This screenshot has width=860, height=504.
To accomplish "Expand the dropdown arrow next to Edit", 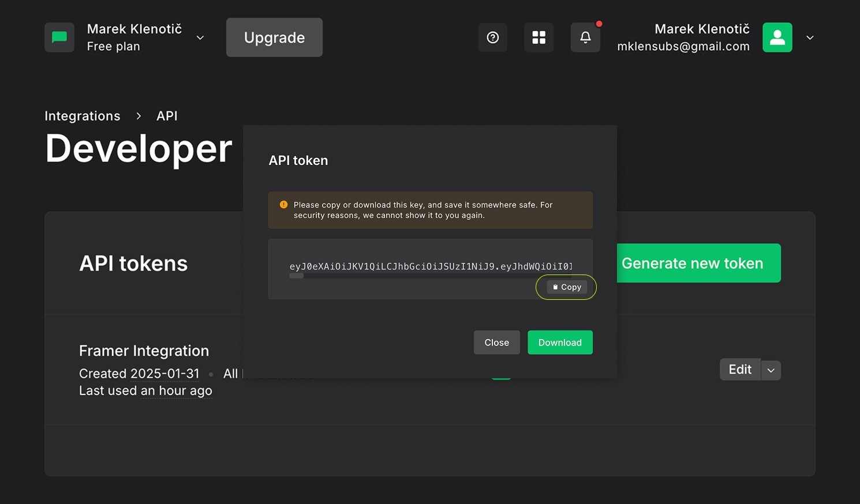I will (771, 370).
